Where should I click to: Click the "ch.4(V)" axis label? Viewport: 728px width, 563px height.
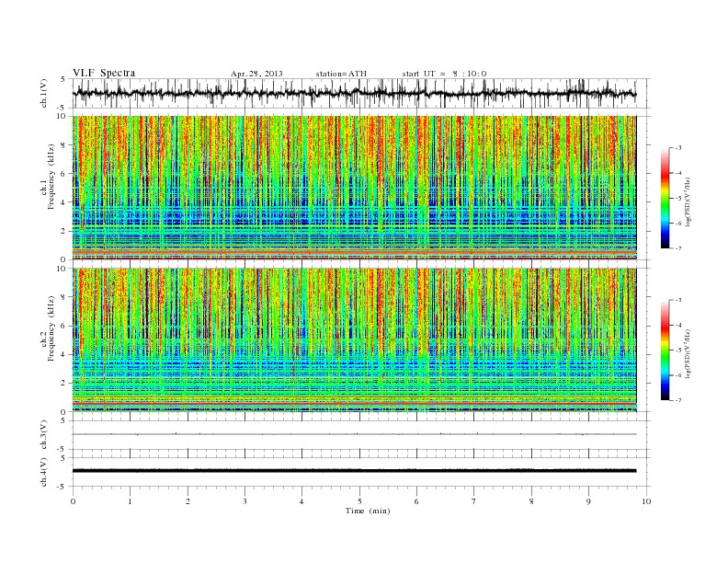(x=44, y=472)
